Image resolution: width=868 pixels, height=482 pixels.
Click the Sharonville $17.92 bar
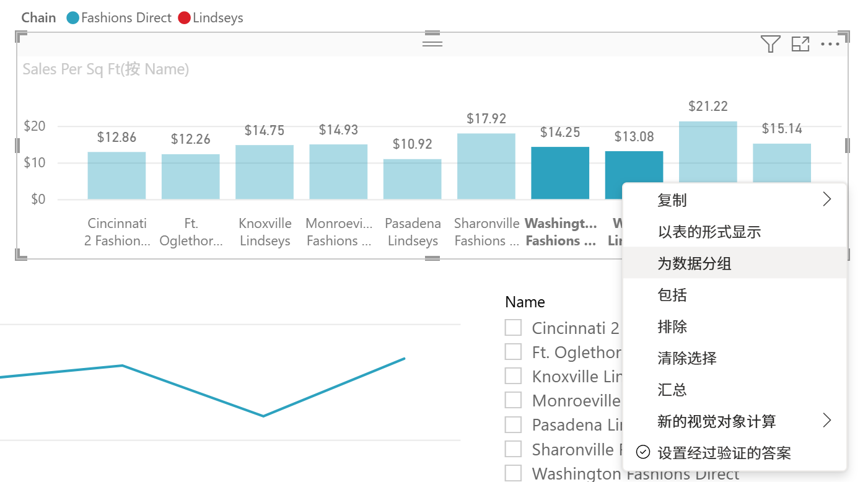click(486, 166)
